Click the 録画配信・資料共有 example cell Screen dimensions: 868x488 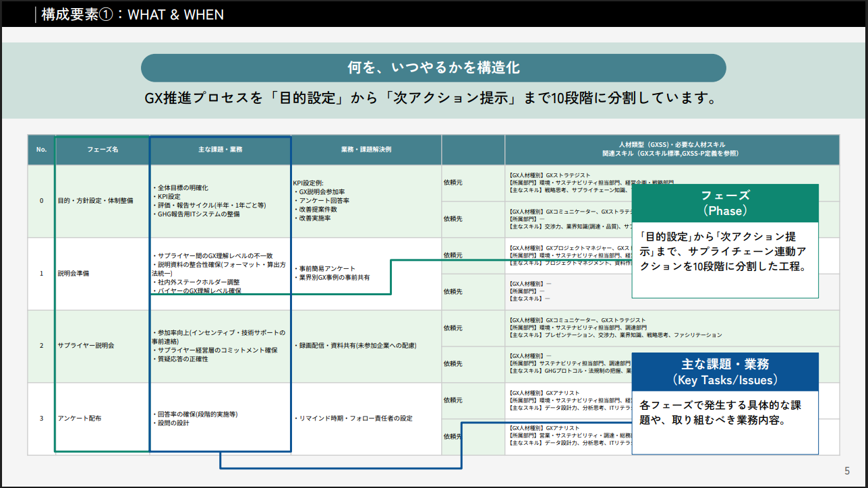(x=355, y=346)
